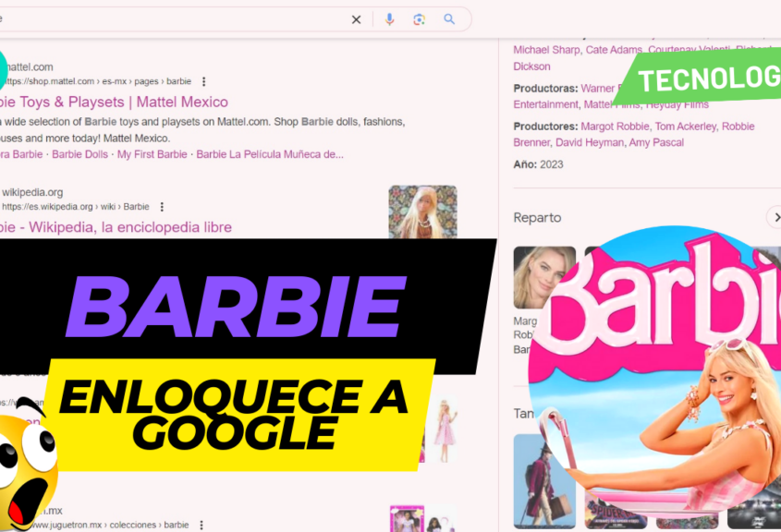
Task: Open the Dickson link in knowledge panel
Action: (531, 66)
